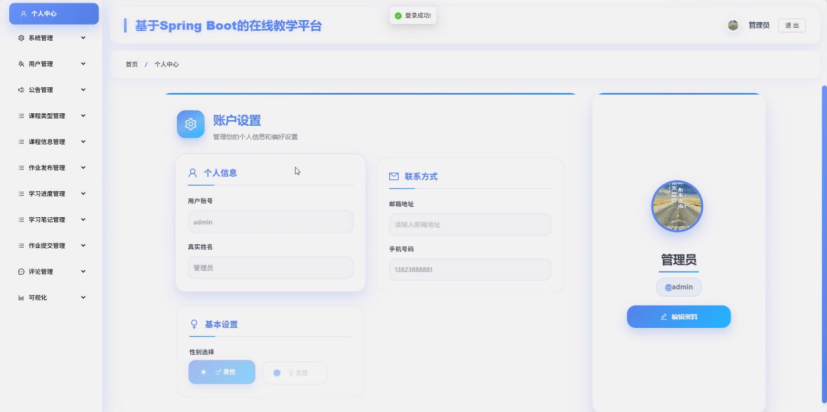Expand the 课程类型管理 chevron
This screenshot has width=827, height=412.
click(x=83, y=116)
